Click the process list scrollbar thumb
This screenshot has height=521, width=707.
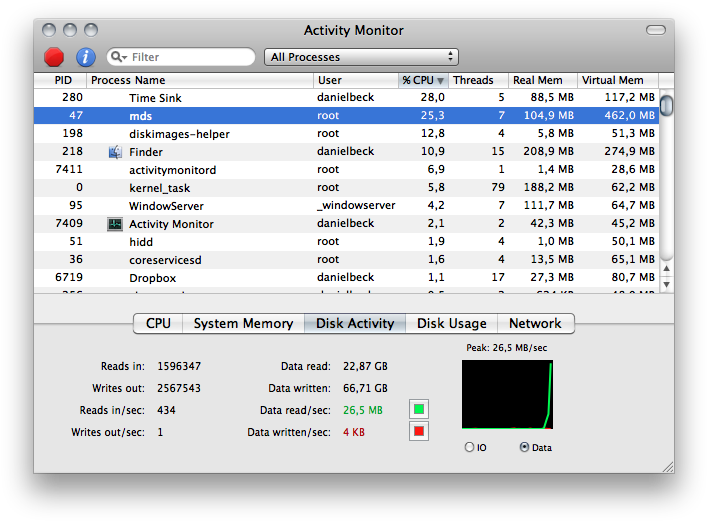[x=666, y=105]
